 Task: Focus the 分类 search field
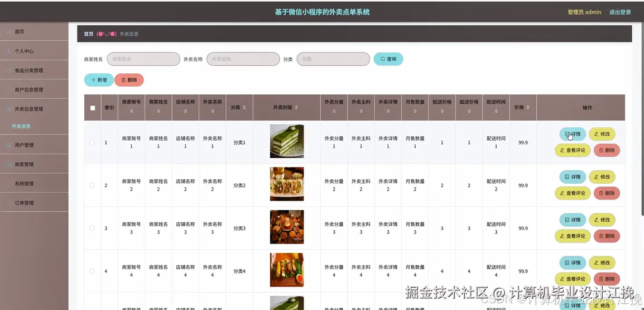pyautogui.click(x=333, y=59)
